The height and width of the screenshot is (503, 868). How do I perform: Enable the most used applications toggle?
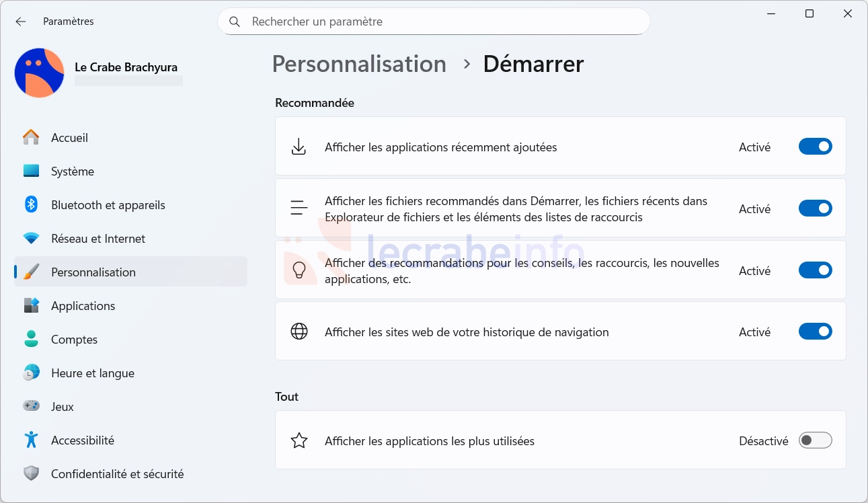click(x=815, y=440)
